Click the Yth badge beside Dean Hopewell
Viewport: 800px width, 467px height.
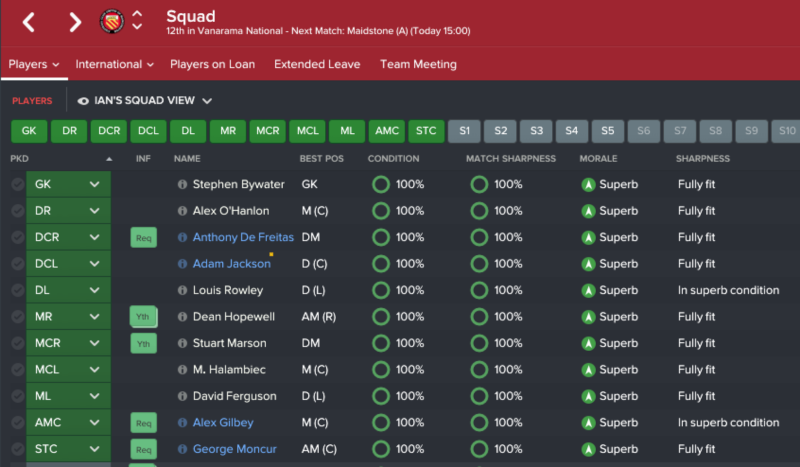(x=143, y=317)
